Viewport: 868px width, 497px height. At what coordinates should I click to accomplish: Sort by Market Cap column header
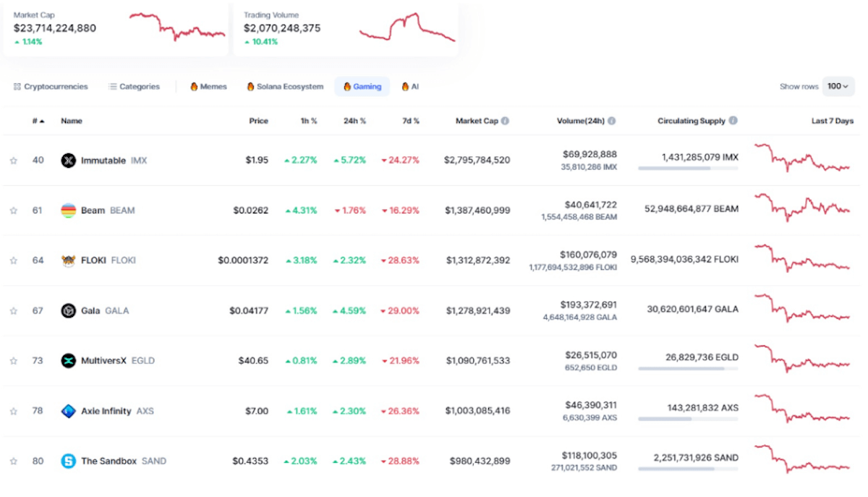(x=477, y=121)
